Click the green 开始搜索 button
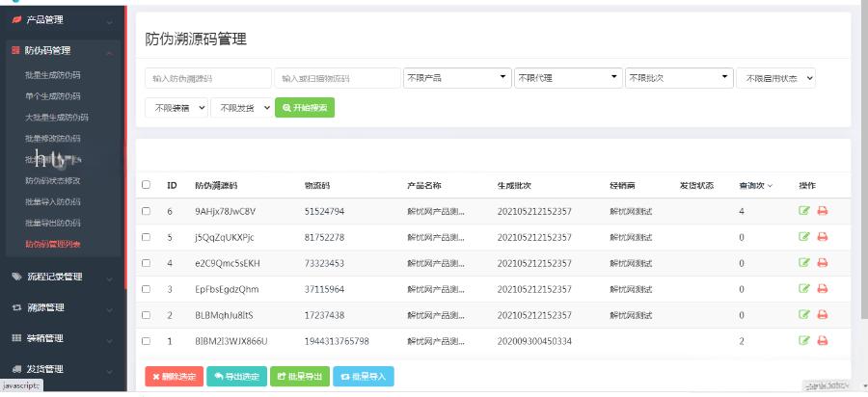 click(x=305, y=108)
